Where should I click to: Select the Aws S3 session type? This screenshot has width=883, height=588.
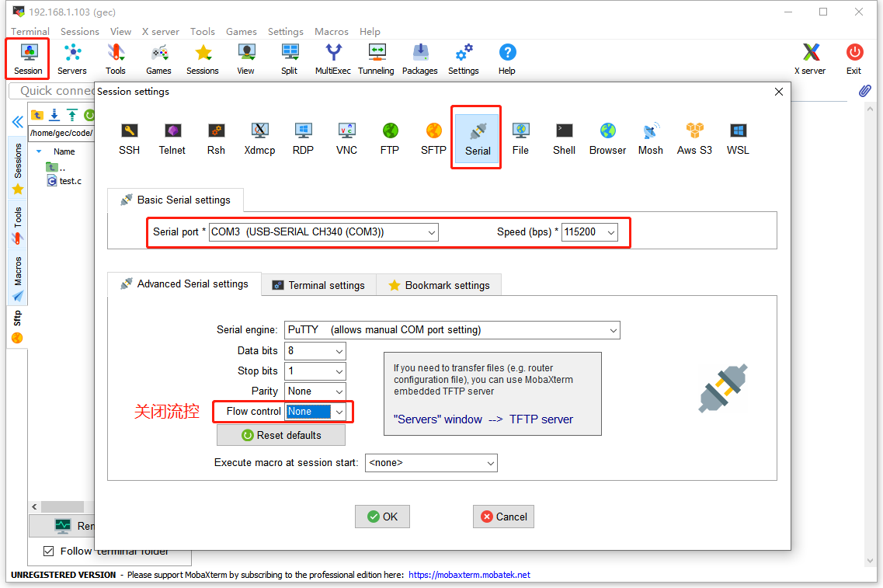pos(694,138)
